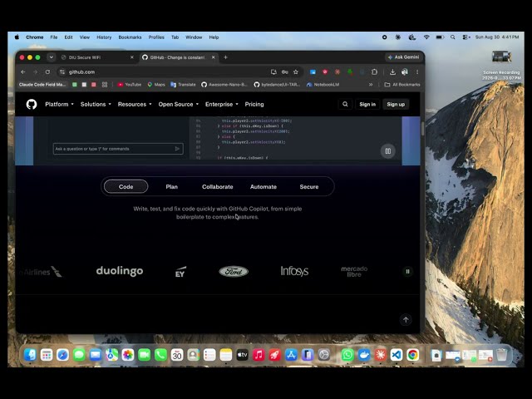Click the GitHub Octocat logo

(x=32, y=104)
